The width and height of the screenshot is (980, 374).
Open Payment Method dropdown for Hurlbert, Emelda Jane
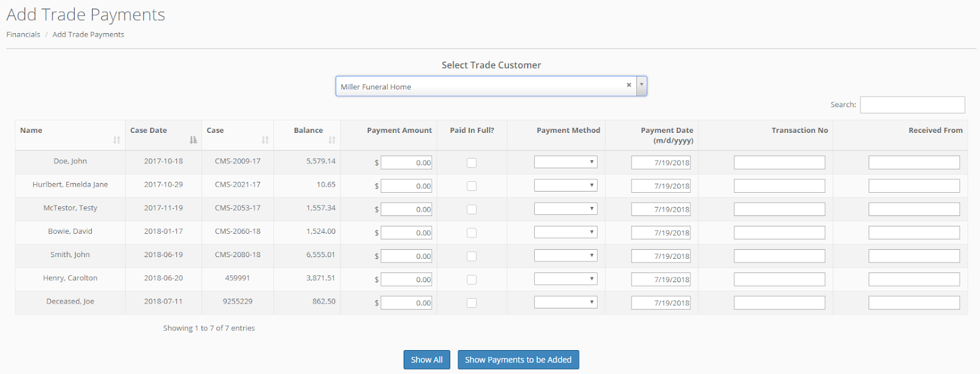pos(565,185)
